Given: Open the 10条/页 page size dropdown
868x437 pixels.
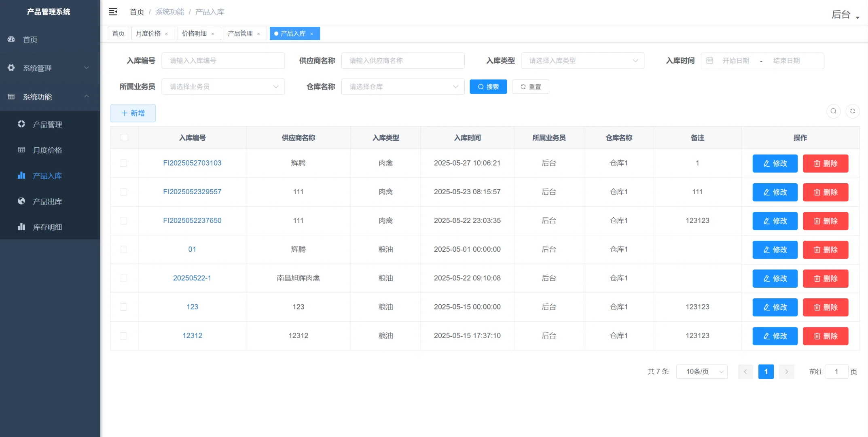Looking at the screenshot, I should (702, 371).
